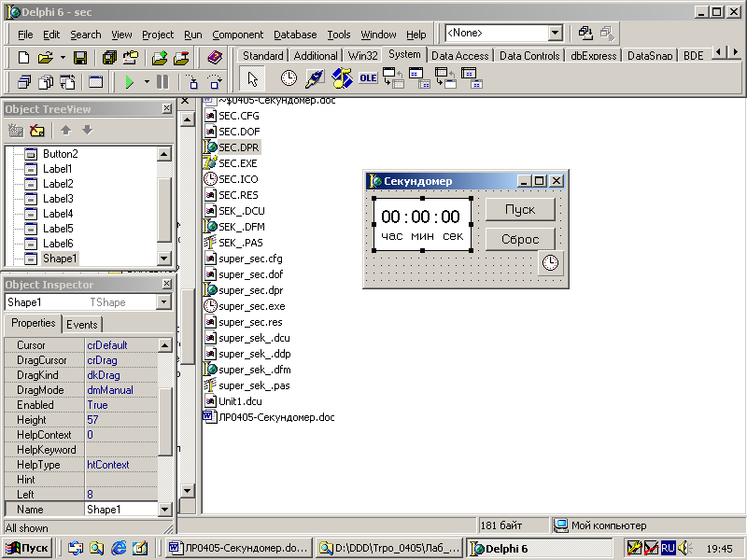Select the PaintBox component in the palette
Image resolution: width=747 pixels, height=560 pixels.
tap(315, 78)
